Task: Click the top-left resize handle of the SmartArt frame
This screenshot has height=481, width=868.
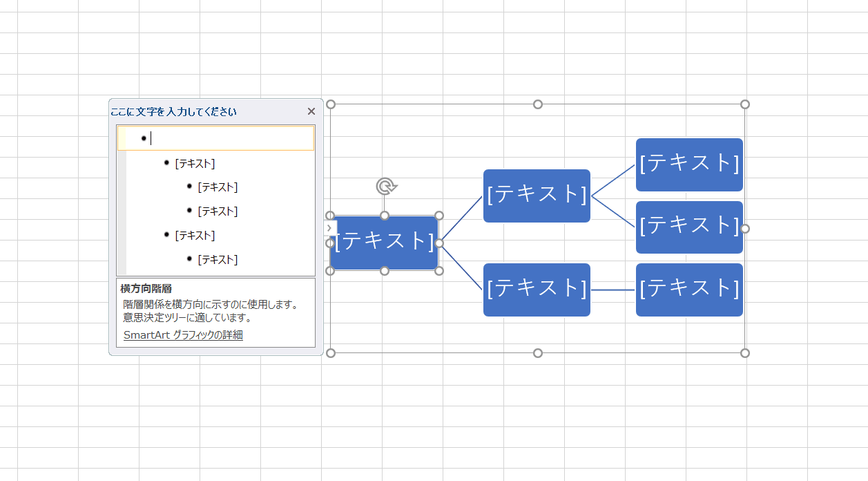Action: [x=331, y=104]
